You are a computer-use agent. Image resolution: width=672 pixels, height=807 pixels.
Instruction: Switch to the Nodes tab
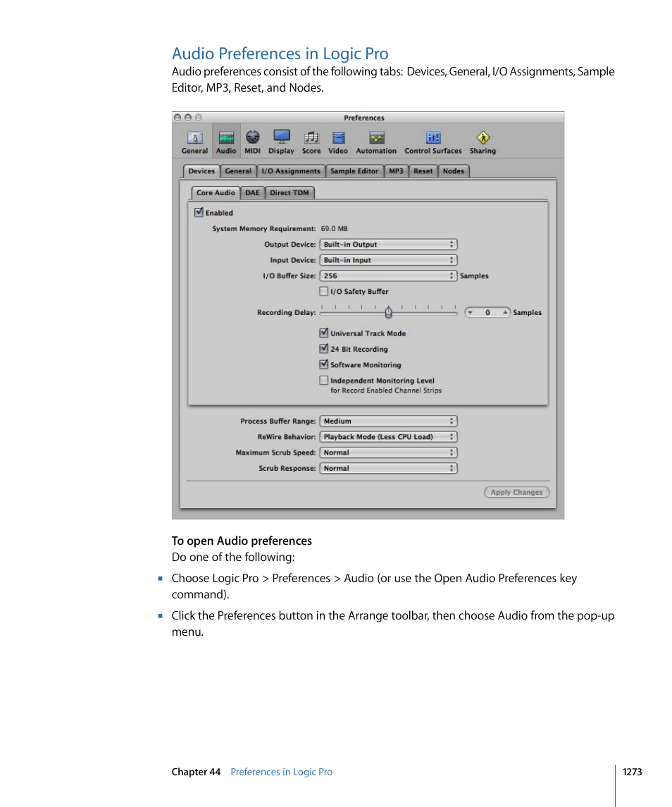[454, 171]
